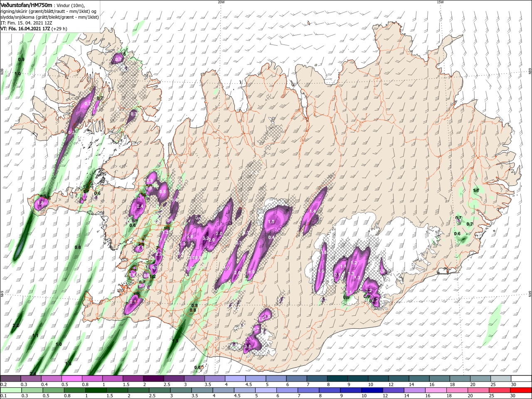Pick the bright pink 0.5 snow scale swatch
The height and width of the screenshot is (399, 532).
click(x=72, y=379)
